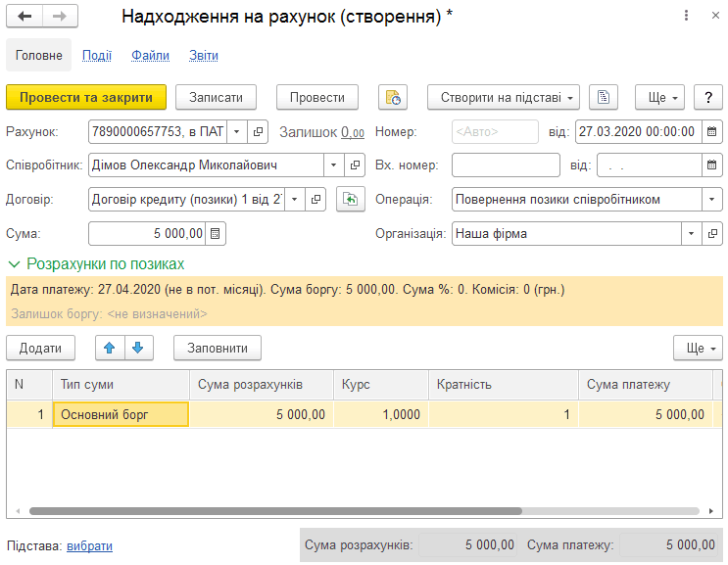Move the row up with the blue arrow

point(110,348)
